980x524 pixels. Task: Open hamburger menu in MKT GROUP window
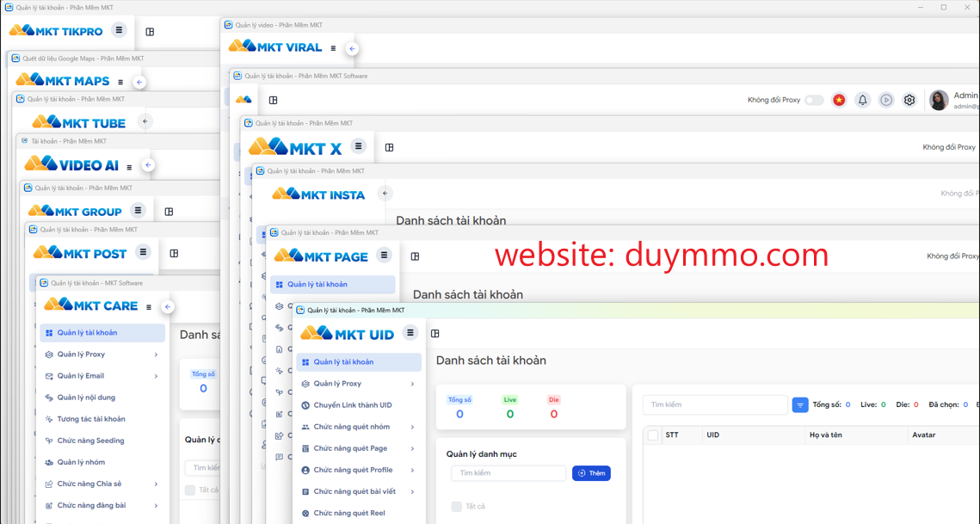(x=139, y=210)
